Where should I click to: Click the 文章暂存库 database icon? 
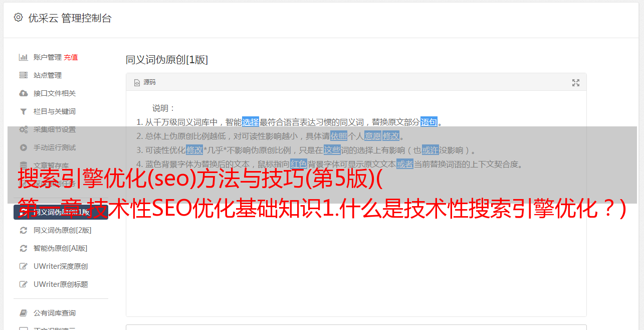[23, 166]
